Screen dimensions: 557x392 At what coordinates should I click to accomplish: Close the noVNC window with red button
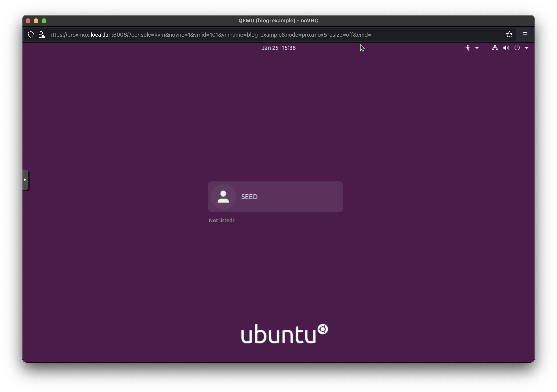28,21
